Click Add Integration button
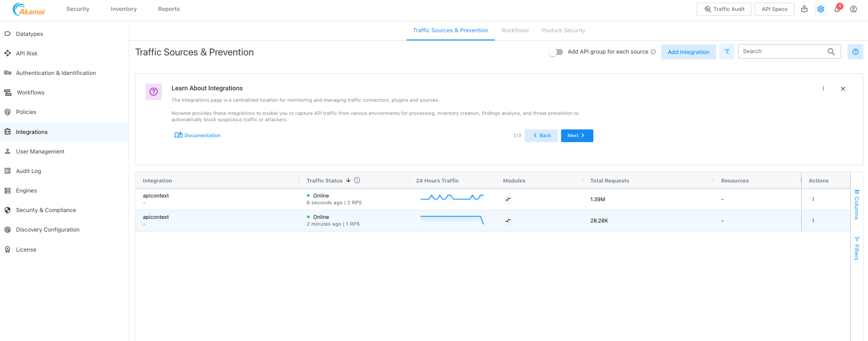 pyautogui.click(x=688, y=52)
